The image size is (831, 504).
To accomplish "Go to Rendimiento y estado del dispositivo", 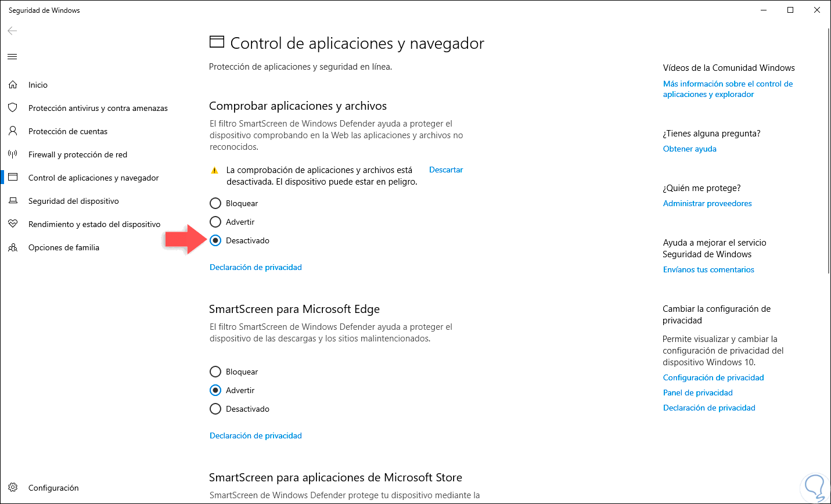I will [x=94, y=224].
